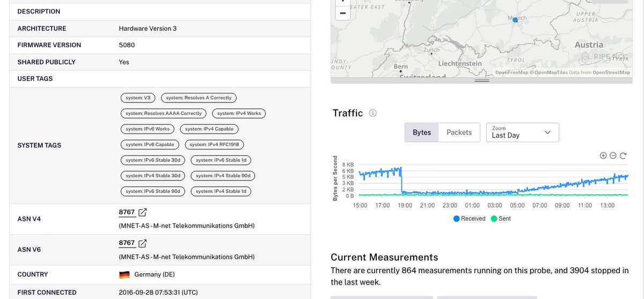Click the SYSTEM TAGS row label
Image resolution: width=644 pixels, height=299 pixels.
pyautogui.click(x=39, y=145)
